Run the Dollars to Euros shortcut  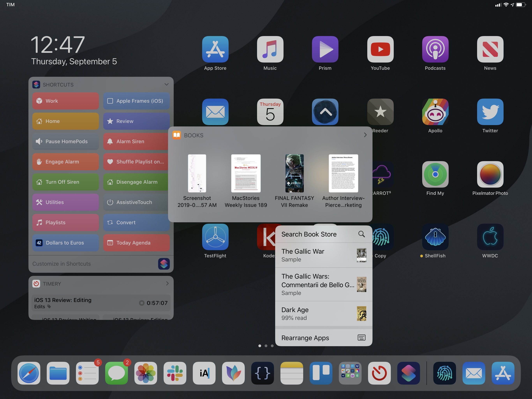65,243
